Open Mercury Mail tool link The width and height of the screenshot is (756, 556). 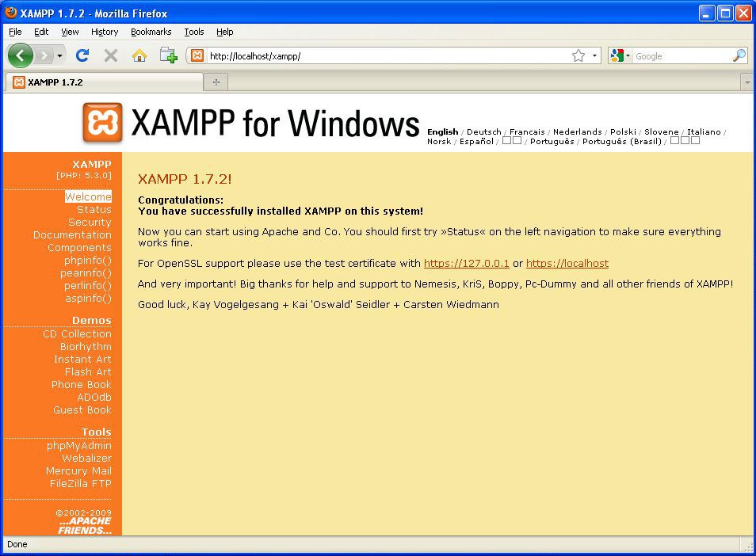click(78, 471)
